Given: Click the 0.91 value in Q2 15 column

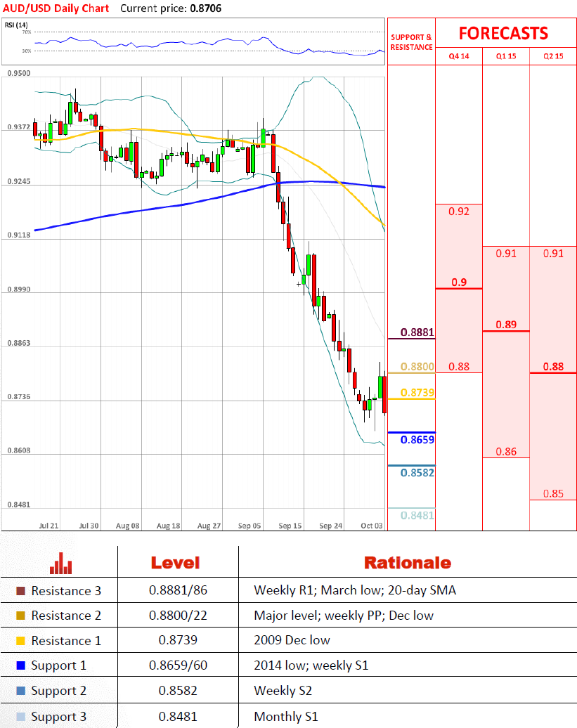Looking at the screenshot, I should click(553, 254).
